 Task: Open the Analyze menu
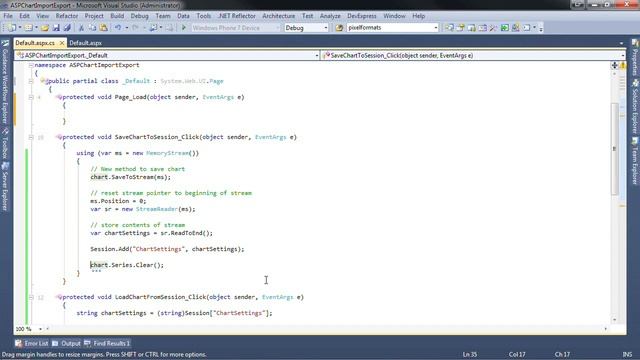click(x=330, y=16)
